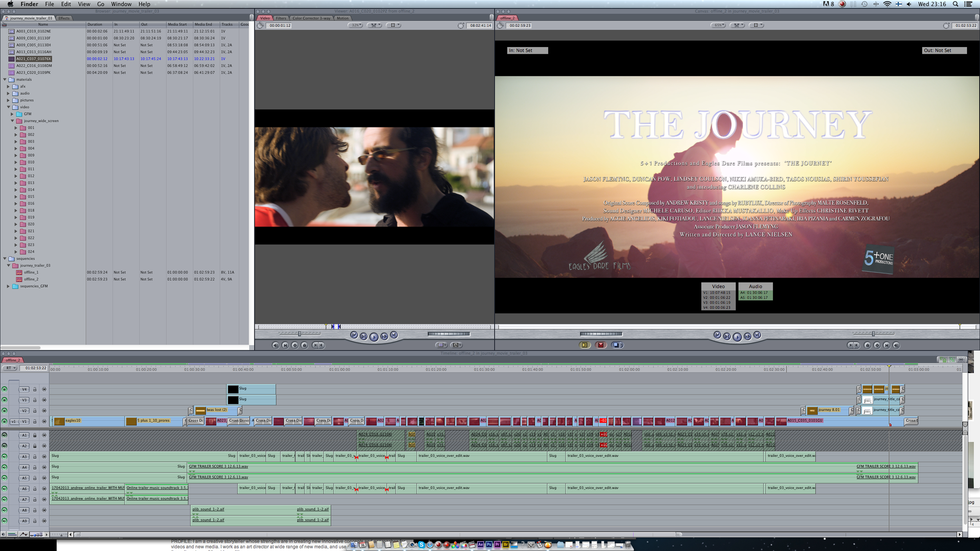Expand bin 015 in the Browser

(16, 196)
